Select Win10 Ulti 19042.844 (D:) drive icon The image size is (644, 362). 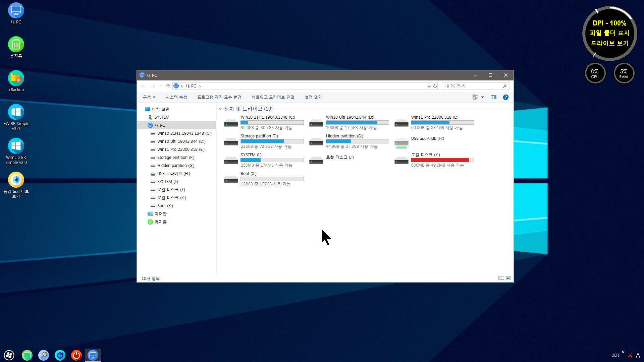[316, 123]
